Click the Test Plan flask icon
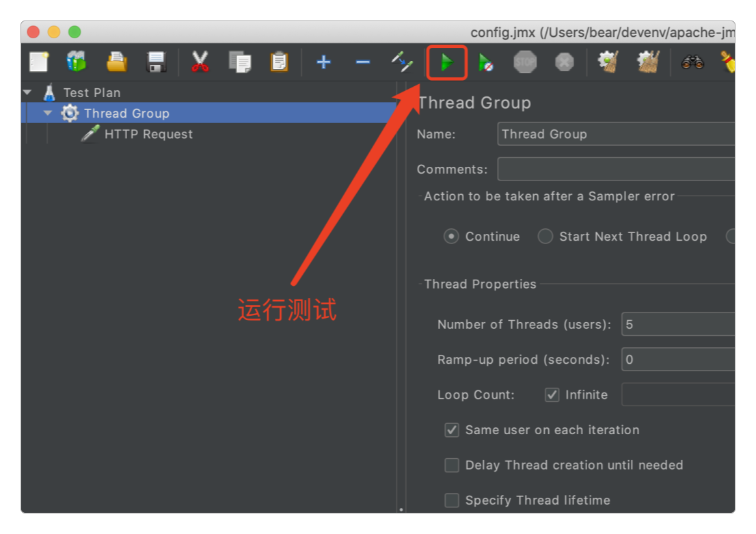 point(49,92)
